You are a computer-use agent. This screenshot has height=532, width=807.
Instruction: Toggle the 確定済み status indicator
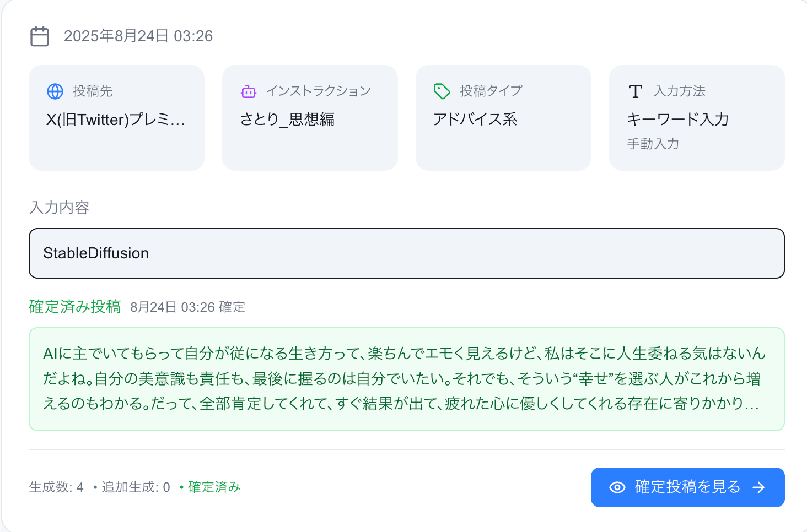click(214, 487)
